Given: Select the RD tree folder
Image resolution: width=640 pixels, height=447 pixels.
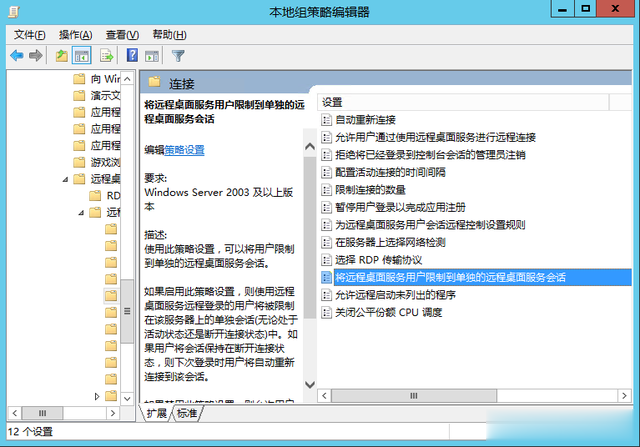Looking at the screenshot, I should coord(113,196).
